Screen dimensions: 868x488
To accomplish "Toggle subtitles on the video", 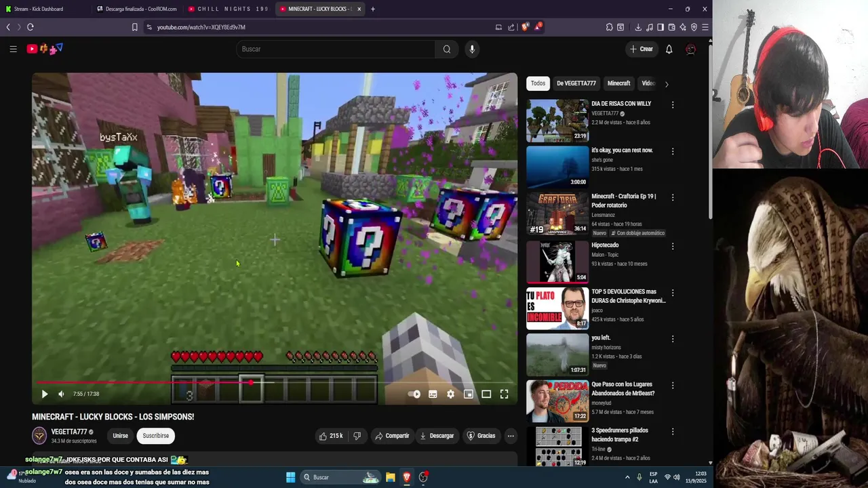I will coord(433,394).
